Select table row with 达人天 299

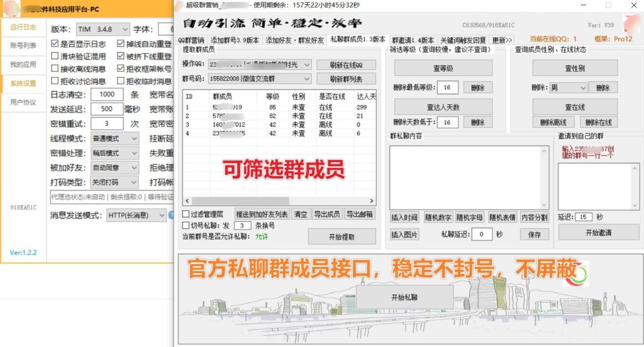279,107
